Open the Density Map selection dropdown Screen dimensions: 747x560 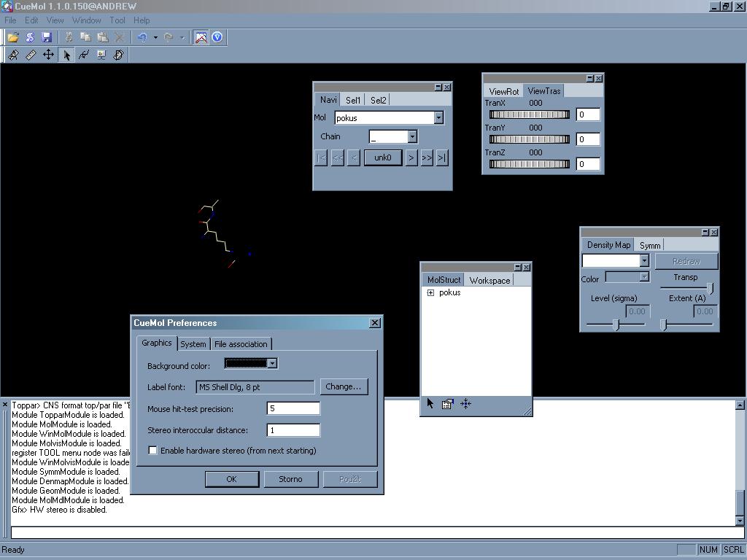tap(644, 260)
